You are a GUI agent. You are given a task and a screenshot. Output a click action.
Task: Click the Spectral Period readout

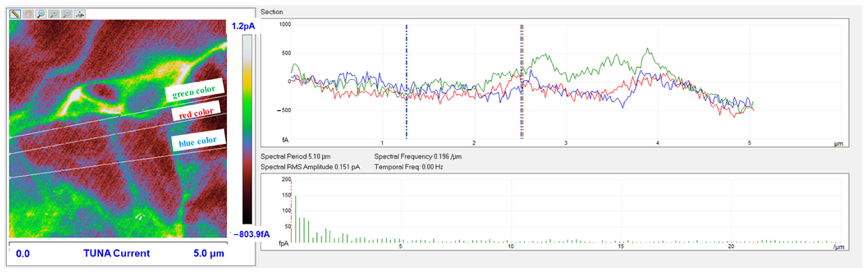295,156
